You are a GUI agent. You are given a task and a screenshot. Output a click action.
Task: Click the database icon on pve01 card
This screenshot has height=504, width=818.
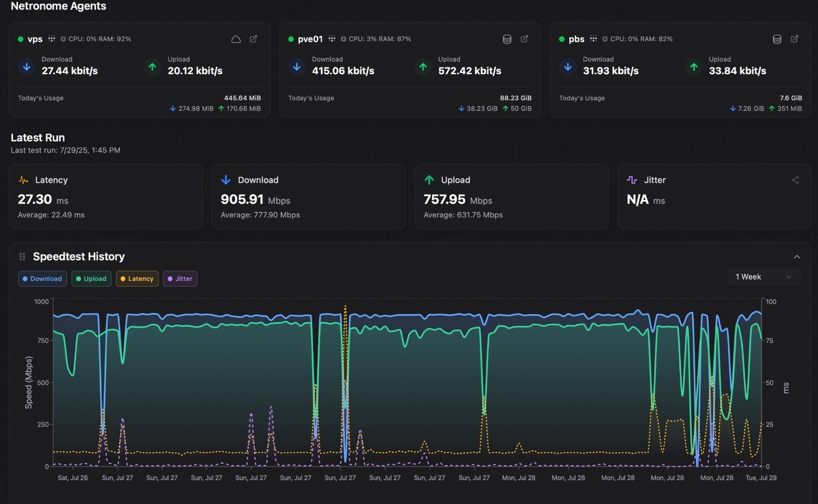(506, 40)
